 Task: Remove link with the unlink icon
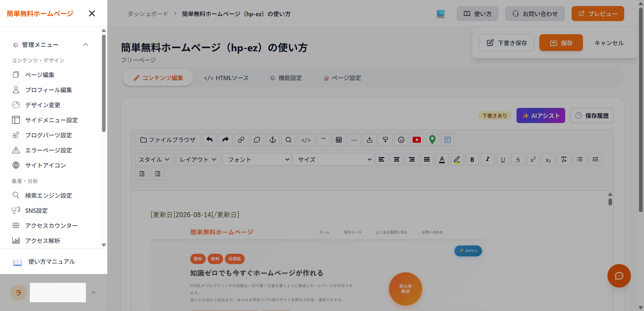(x=257, y=140)
